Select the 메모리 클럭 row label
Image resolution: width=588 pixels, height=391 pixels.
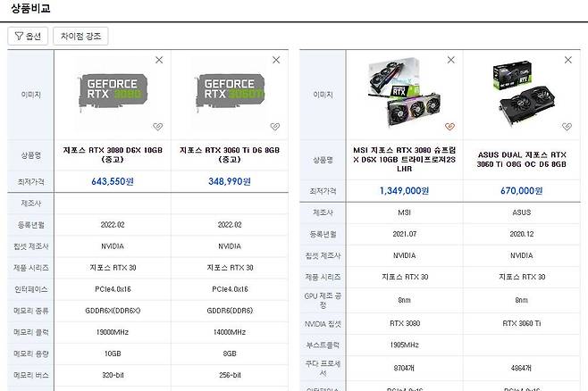(x=31, y=332)
